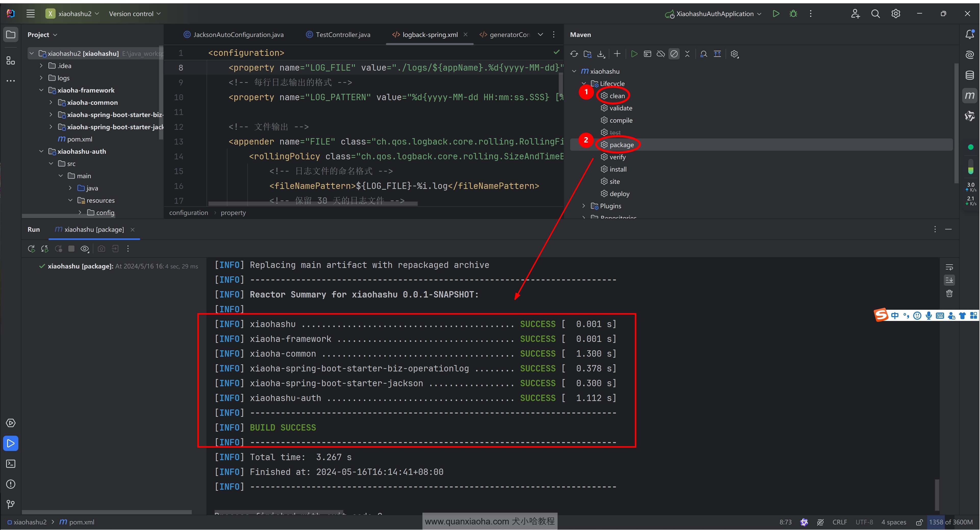980x530 pixels.
Task: Toggle soft-wrap in console output
Action: point(949,267)
